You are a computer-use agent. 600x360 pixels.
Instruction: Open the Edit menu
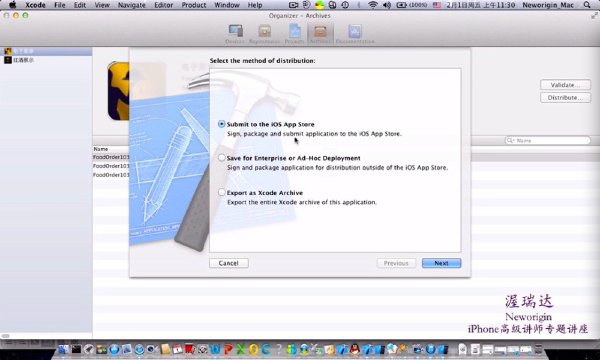point(80,5)
